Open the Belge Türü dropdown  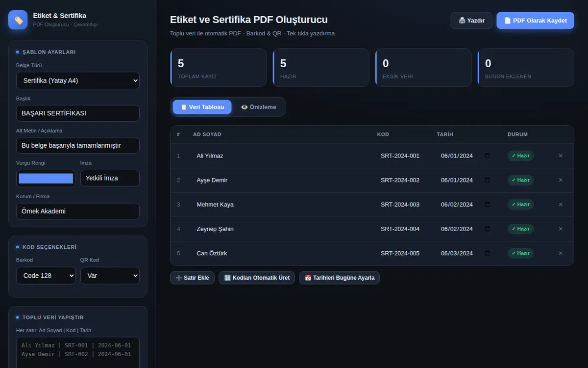click(x=78, y=80)
